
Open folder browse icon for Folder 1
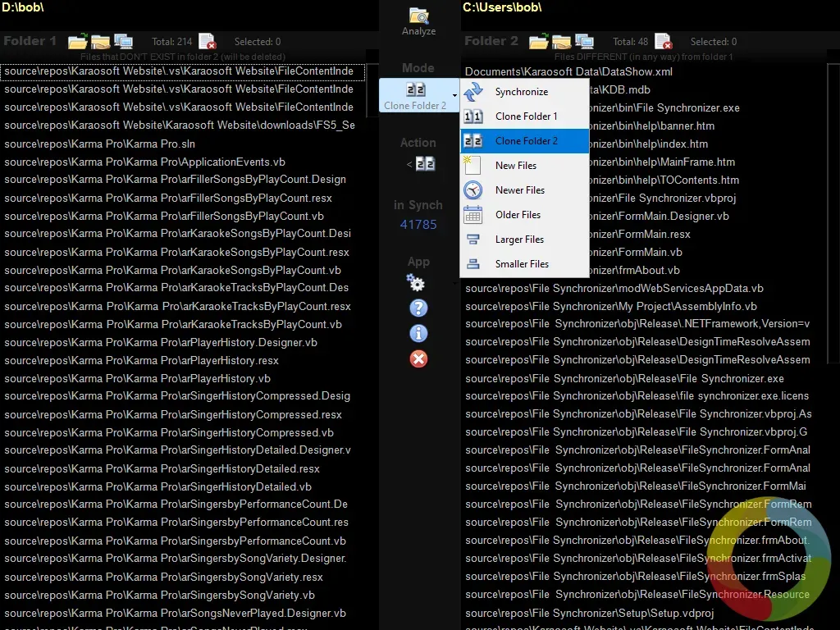click(78, 41)
